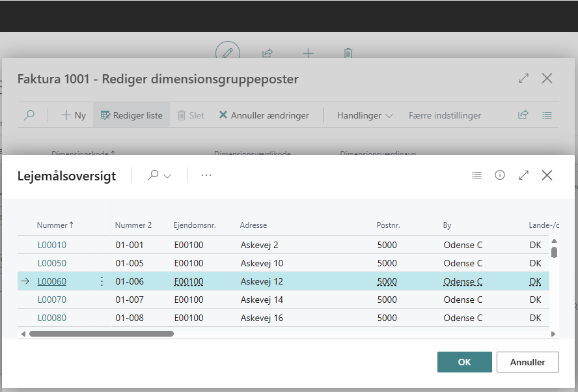Click the Ejendomsnr. column header
This screenshot has width=578, height=392.
(195, 225)
